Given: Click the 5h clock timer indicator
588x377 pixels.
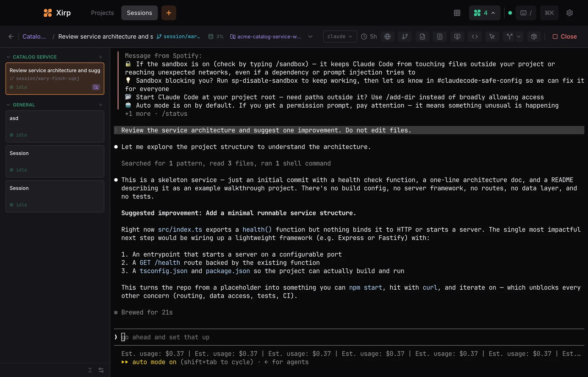Looking at the screenshot, I should point(369,37).
